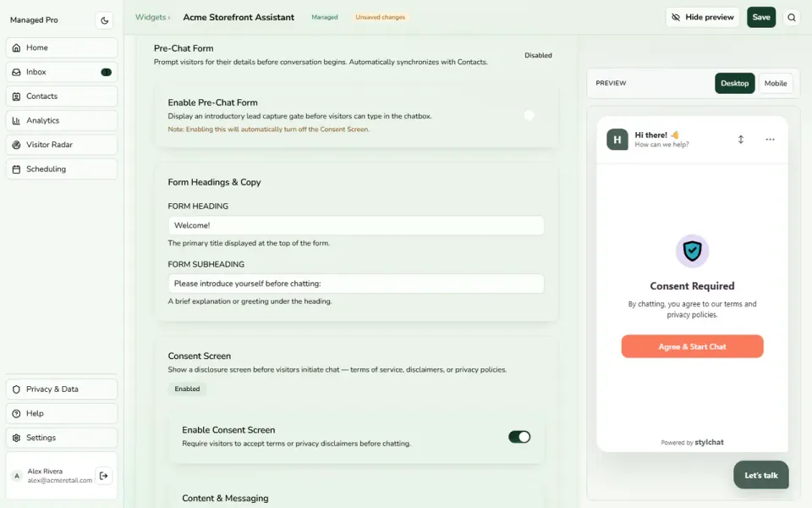Save the widget changes
Screen dimensions: 812x508
[x=760, y=17]
